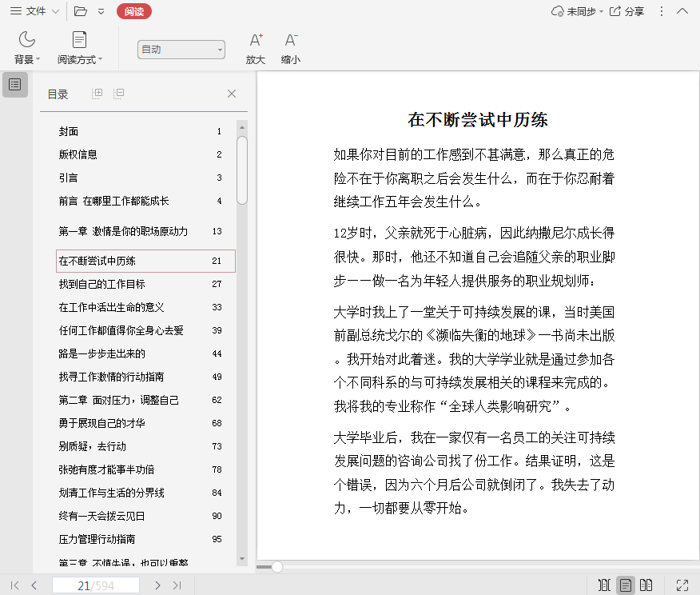Collapse all outline entries icon
Image resolution: width=700 pixels, height=595 pixels.
pos(118,94)
